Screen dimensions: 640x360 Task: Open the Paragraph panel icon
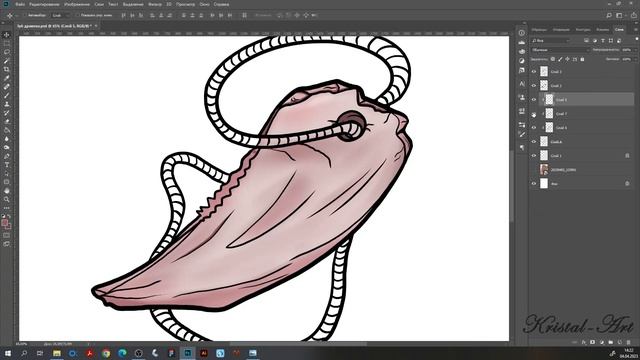(522, 147)
